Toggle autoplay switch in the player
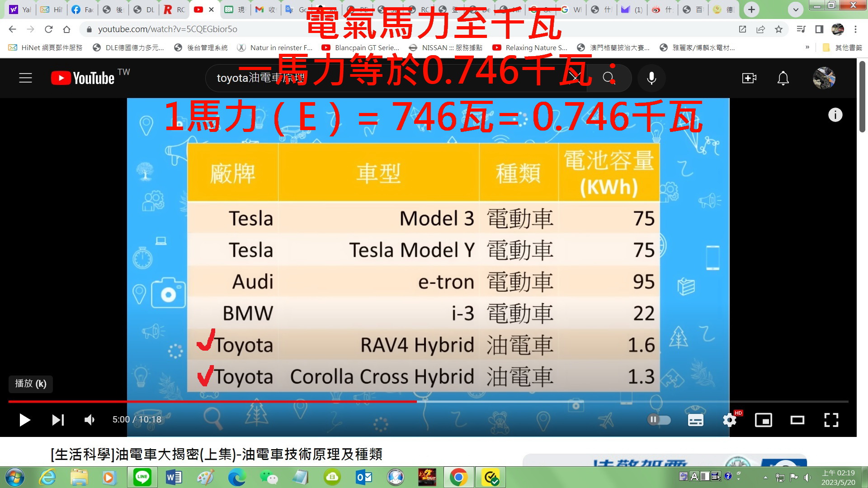The height and width of the screenshot is (488, 868). [659, 420]
